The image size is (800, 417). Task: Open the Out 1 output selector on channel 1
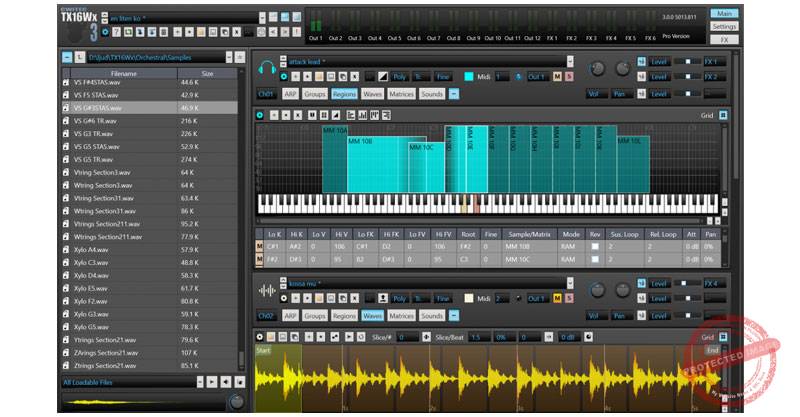click(536, 77)
